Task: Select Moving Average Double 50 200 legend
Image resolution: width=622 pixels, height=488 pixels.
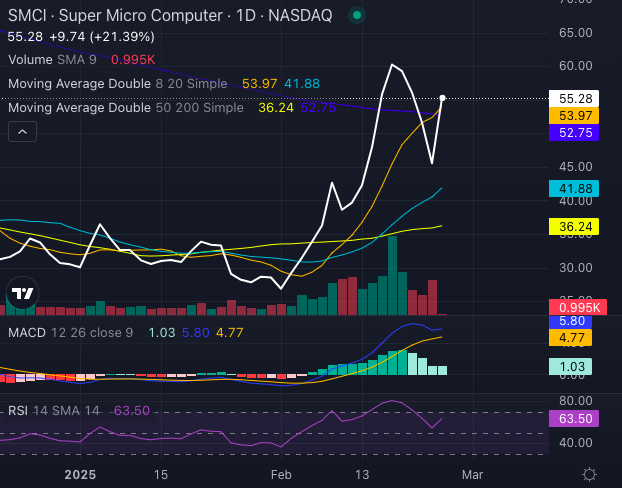Action: click(125, 107)
